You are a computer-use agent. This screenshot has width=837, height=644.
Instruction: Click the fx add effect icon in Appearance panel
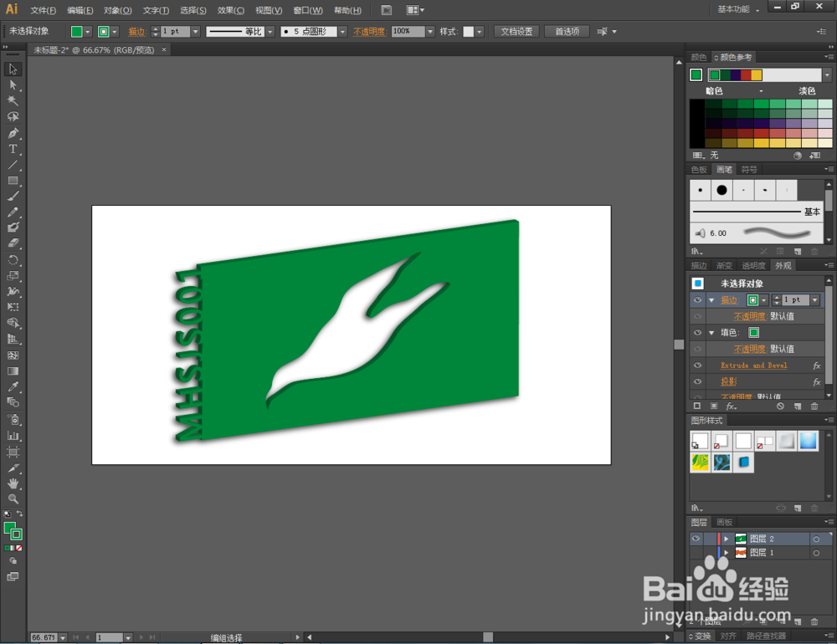coord(731,406)
